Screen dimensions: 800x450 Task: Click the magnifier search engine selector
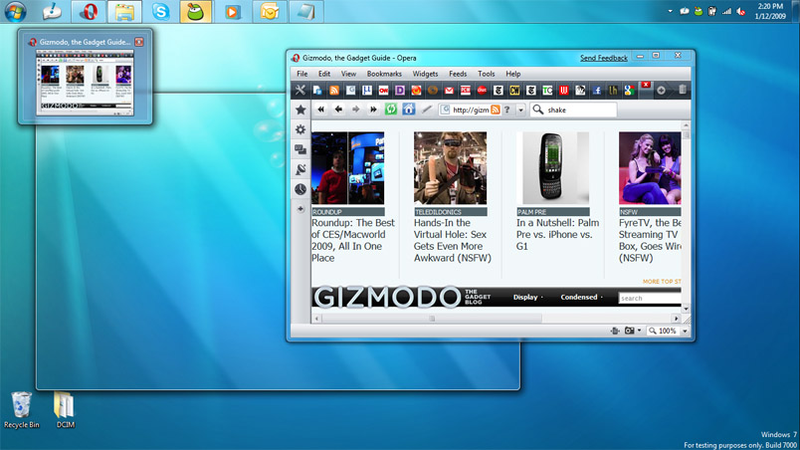[x=537, y=110]
